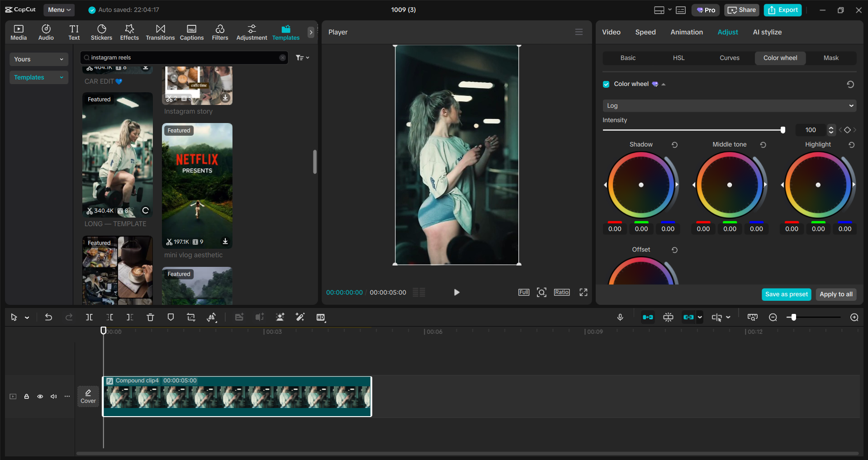The width and height of the screenshot is (868, 460).
Task: Open the Filters panel
Action: pos(220,32)
